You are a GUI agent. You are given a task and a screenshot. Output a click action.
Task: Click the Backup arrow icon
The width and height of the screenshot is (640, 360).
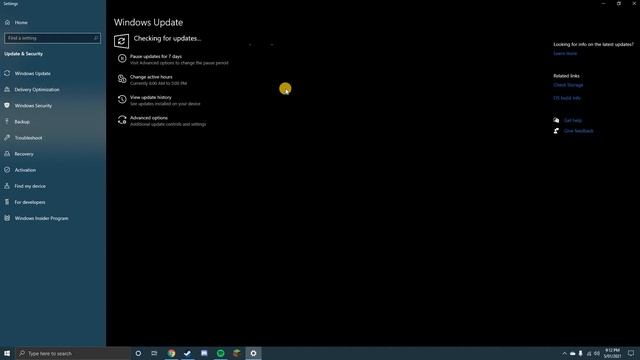pos(7,122)
